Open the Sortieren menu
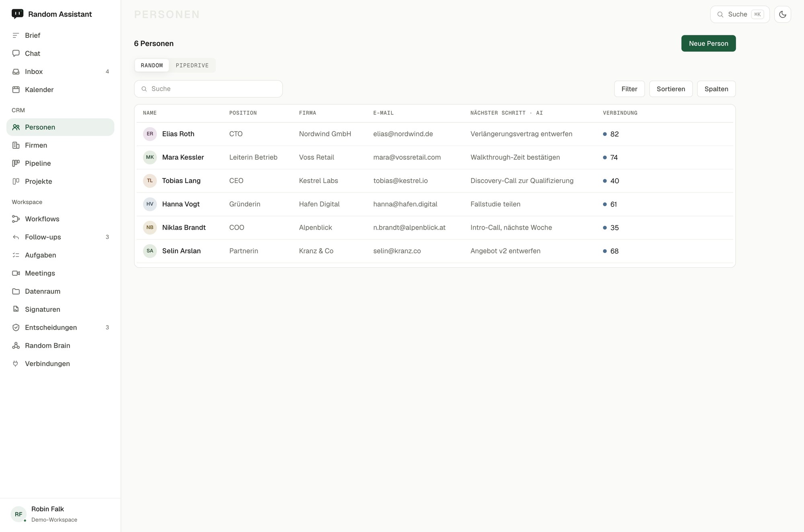Viewport: 804px width, 532px height. point(671,89)
